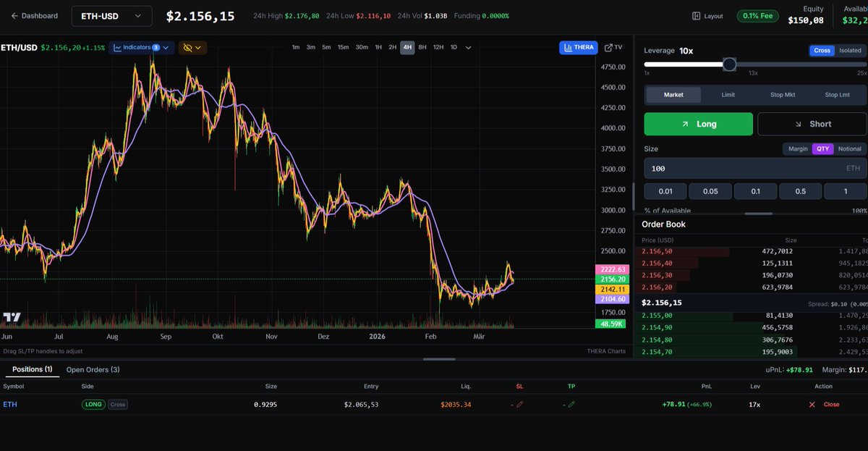Click bid price 2.155,00 in order book
Screen dimensions: 868x451
(x=657, y=316)
